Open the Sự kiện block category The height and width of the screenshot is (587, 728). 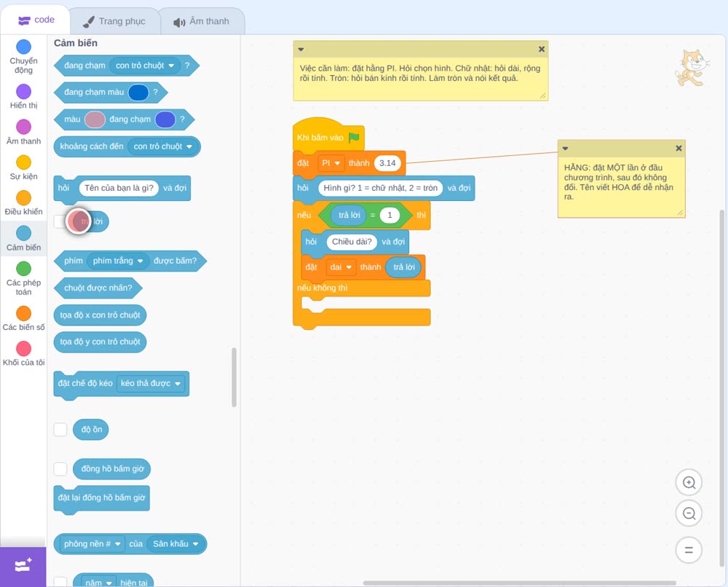point(24,168)
